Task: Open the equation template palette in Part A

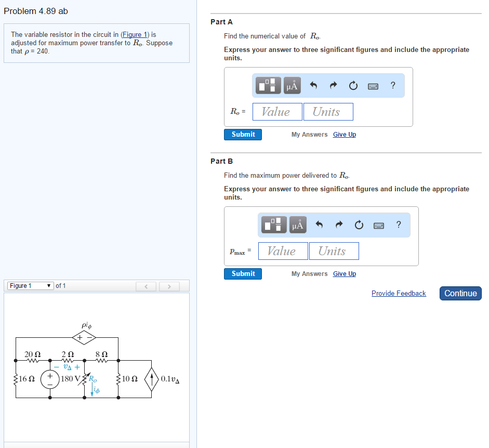Action: pos(267,85)
